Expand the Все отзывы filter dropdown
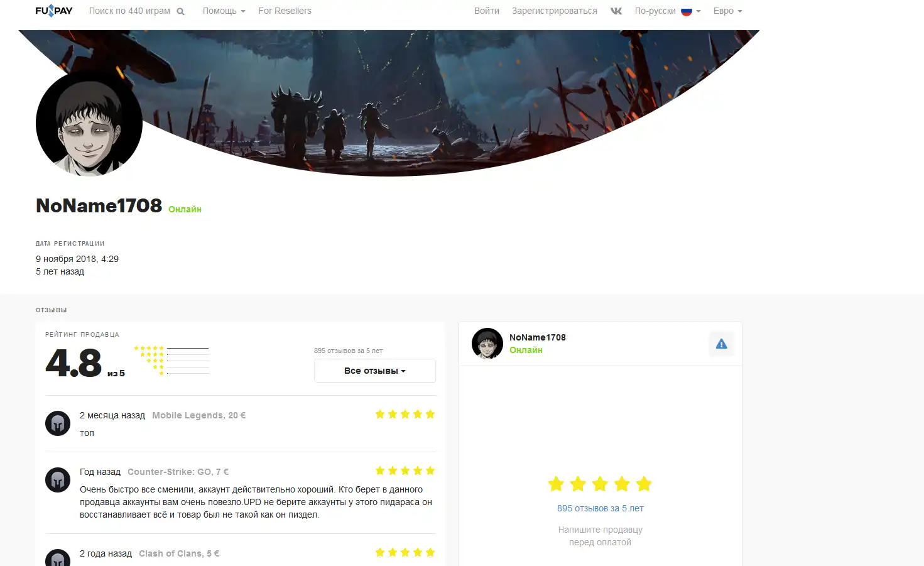This screenshot has width=924, height=566. 375,371
